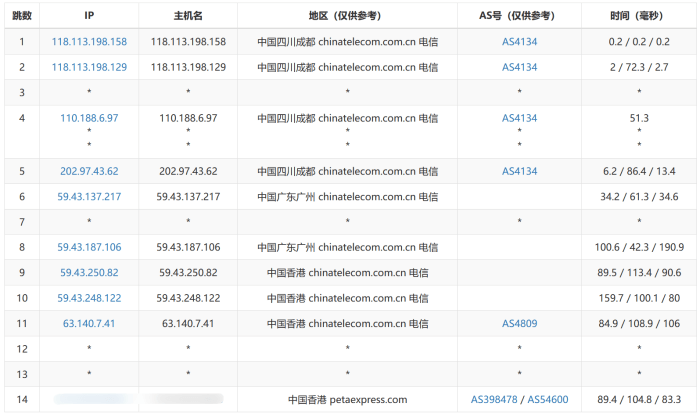
Task: Click time value 84.9 / 108.9 / 106
Action: [x=639, y=324]
